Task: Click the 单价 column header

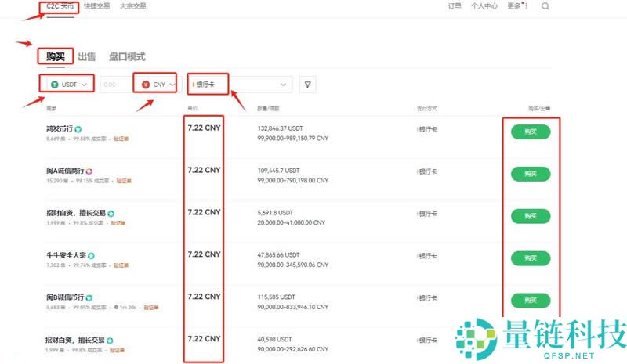Action: 192,109
